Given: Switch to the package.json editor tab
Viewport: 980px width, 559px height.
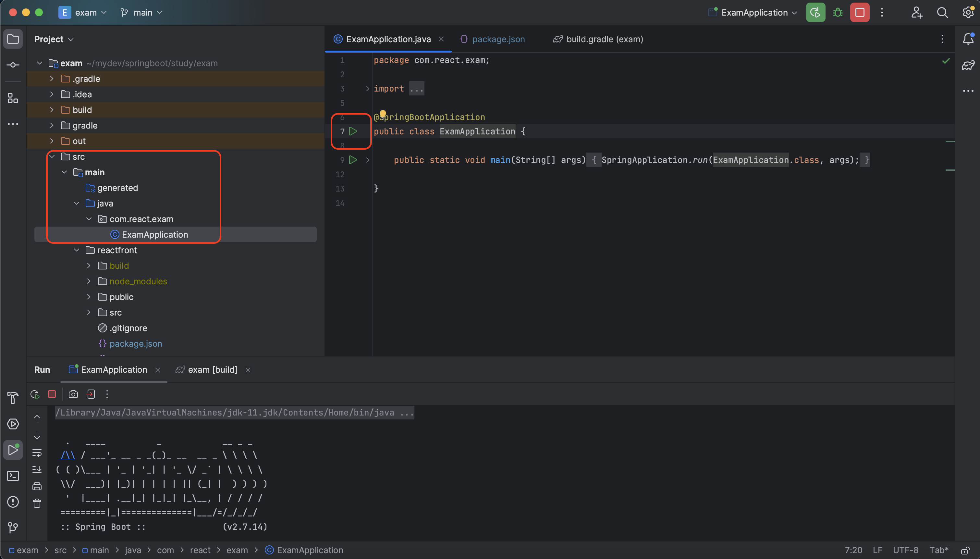Looking at the screenshot, I should tap(498, 39).
